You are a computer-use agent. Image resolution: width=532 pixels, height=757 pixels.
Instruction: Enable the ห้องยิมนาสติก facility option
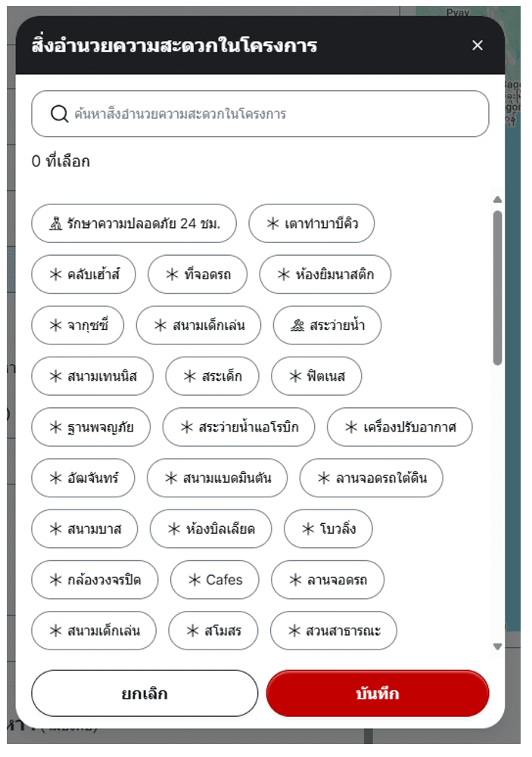(325, 275)
